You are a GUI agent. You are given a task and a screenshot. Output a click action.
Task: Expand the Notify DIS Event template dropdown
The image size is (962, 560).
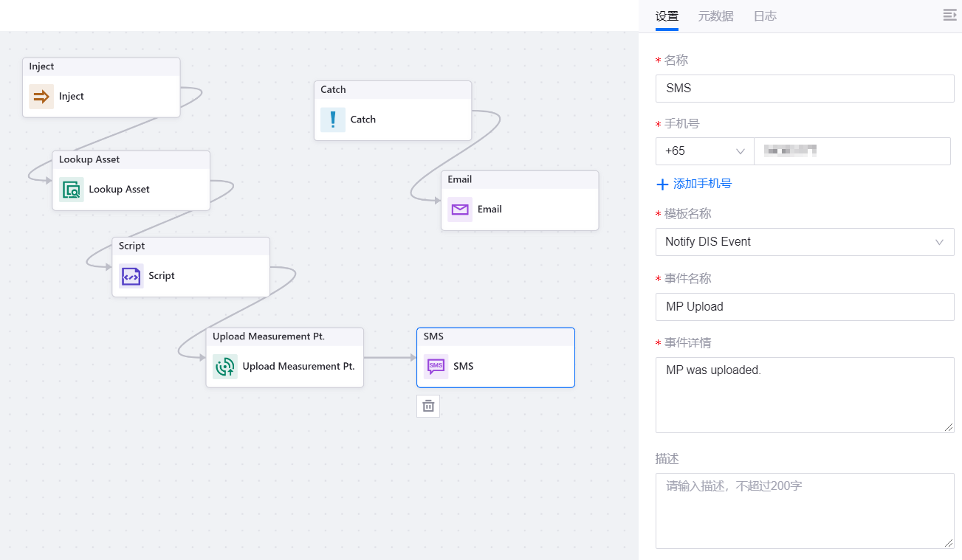tap(804, 242)
